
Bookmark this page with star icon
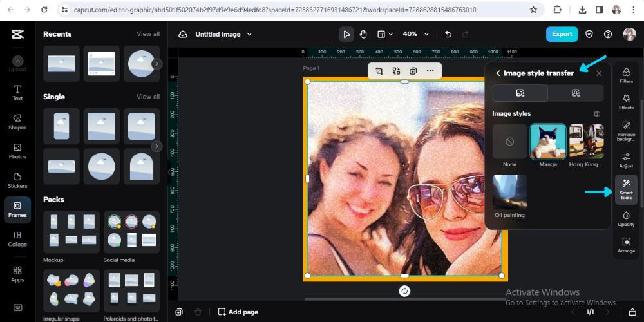[x=533, y=10]
